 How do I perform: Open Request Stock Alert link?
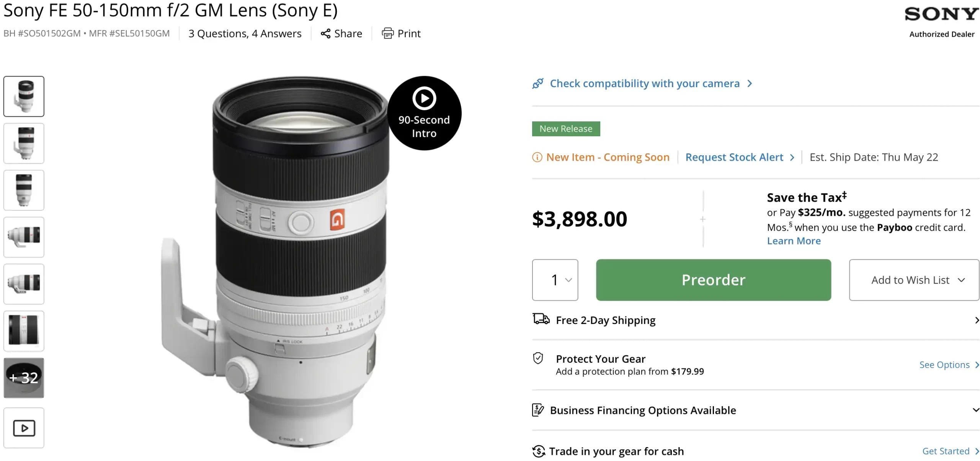coord(734,157)
